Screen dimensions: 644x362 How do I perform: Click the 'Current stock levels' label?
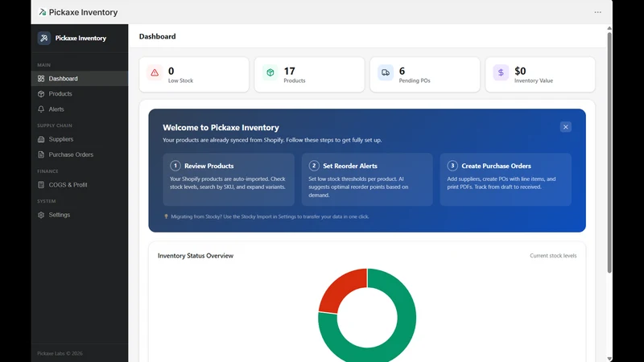(553, 256)
